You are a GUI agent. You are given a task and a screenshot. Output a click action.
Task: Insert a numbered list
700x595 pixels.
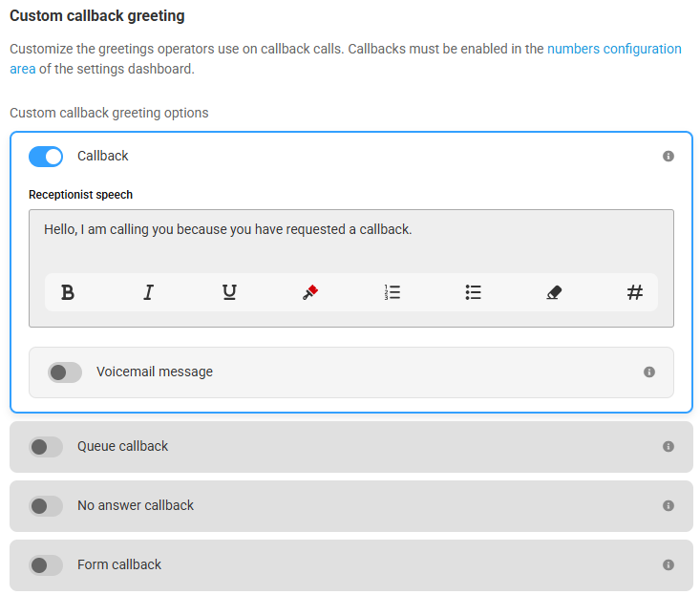coord(392,292)
